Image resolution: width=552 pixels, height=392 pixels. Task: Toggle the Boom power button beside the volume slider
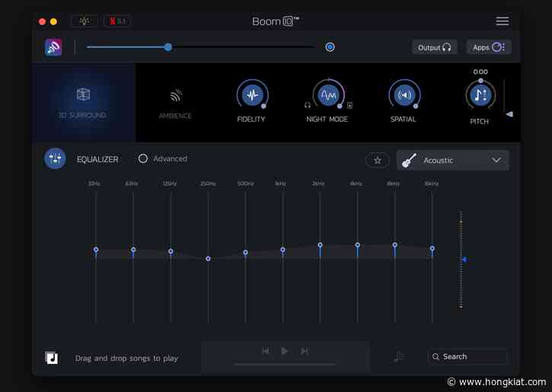pyautogui.click(x=330, y=46)
